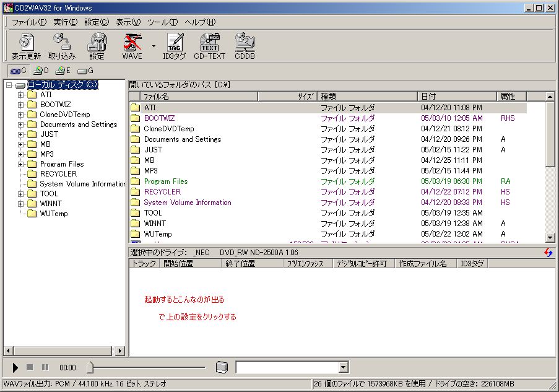559x392 pixels.
Task: Click the 表示更新 refresh toolbar icon
Action: click(26, 46)
